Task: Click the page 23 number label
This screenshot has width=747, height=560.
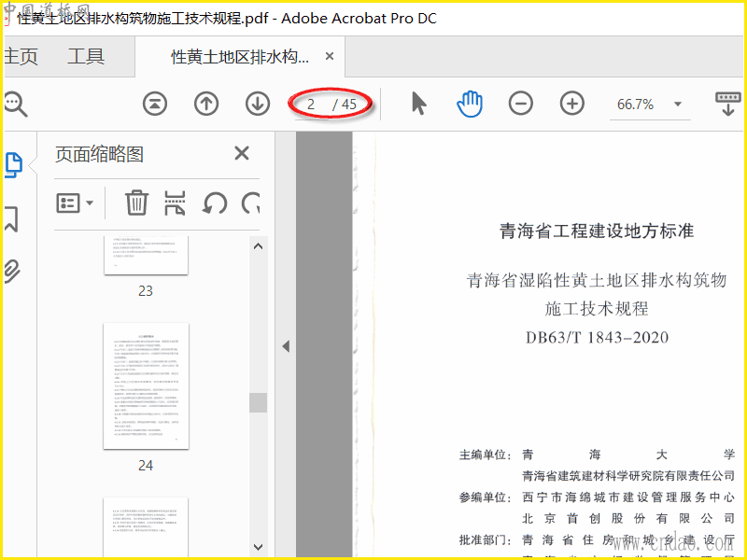Action: [x=146, y=291]
